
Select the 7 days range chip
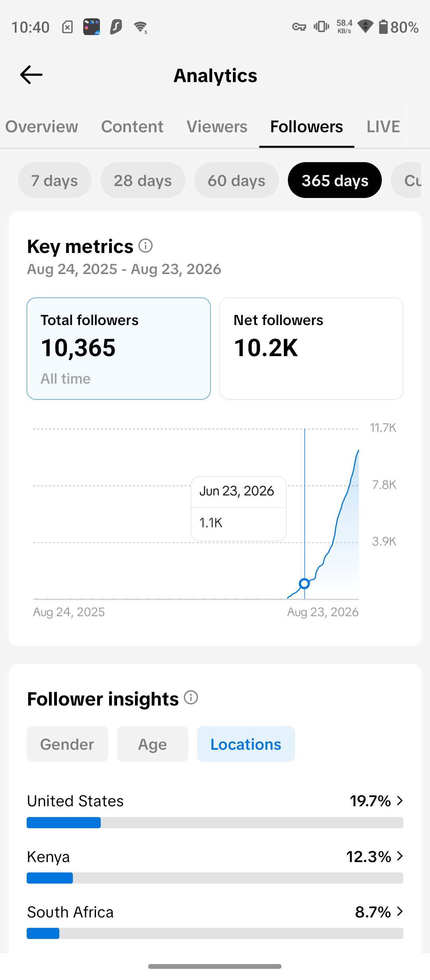pos(55,180)
